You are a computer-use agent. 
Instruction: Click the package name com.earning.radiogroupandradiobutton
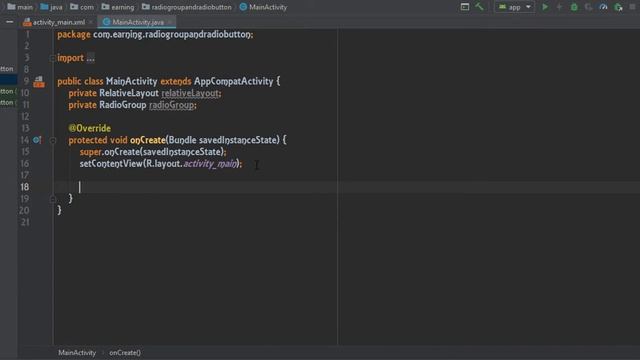coord(172,34)
